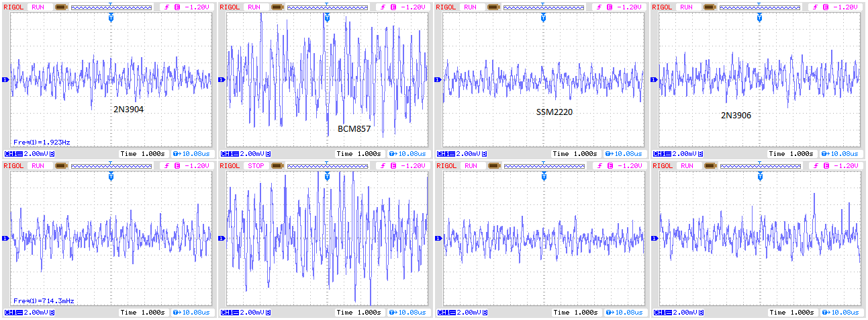868x320 pixels.
Task: Click the CH1 2.00mV scale under the 2N3906 trace
Action: point(676,154)
